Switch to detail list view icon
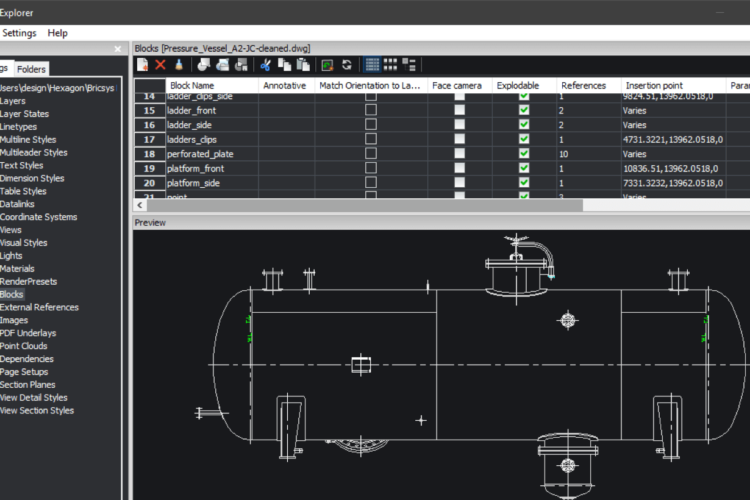The width and height of the screenshot is (750, 500). click(373, 65)
